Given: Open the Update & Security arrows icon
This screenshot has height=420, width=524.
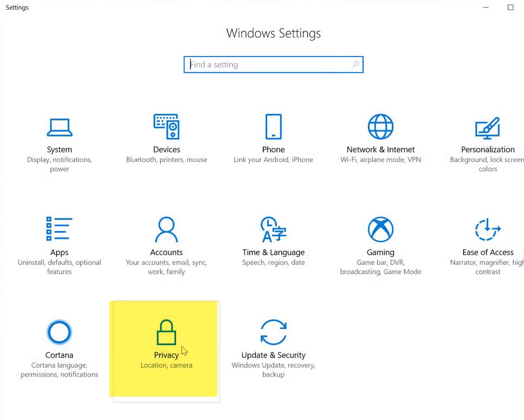Looking at the screenshot, I should 273,332.
